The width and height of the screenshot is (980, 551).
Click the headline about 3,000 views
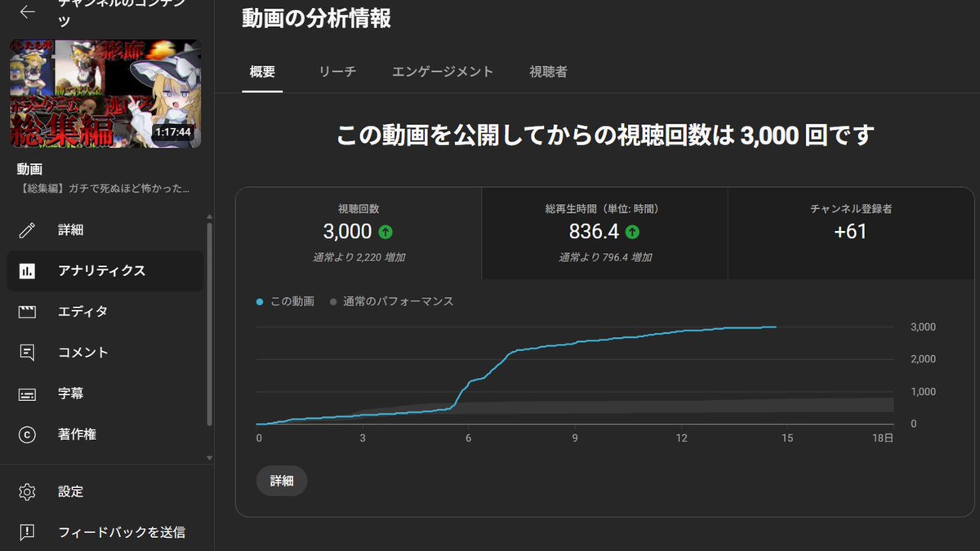[605, 135]
